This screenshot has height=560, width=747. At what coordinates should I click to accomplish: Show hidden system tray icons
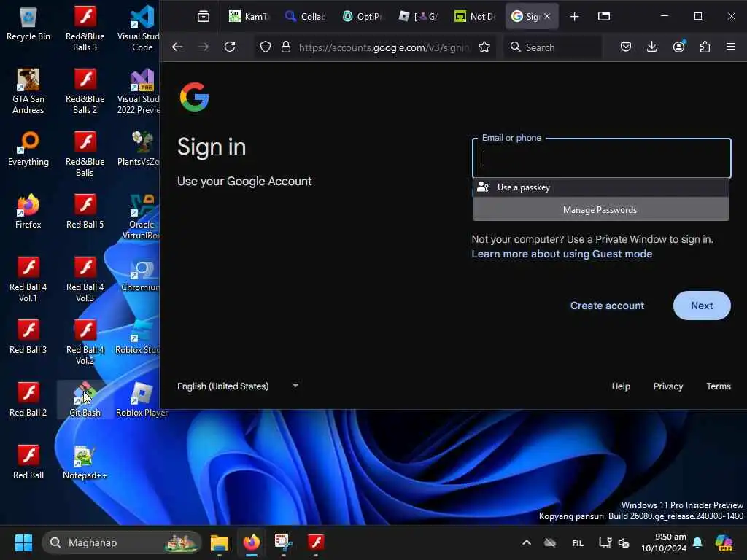click(x=527, y=542)
